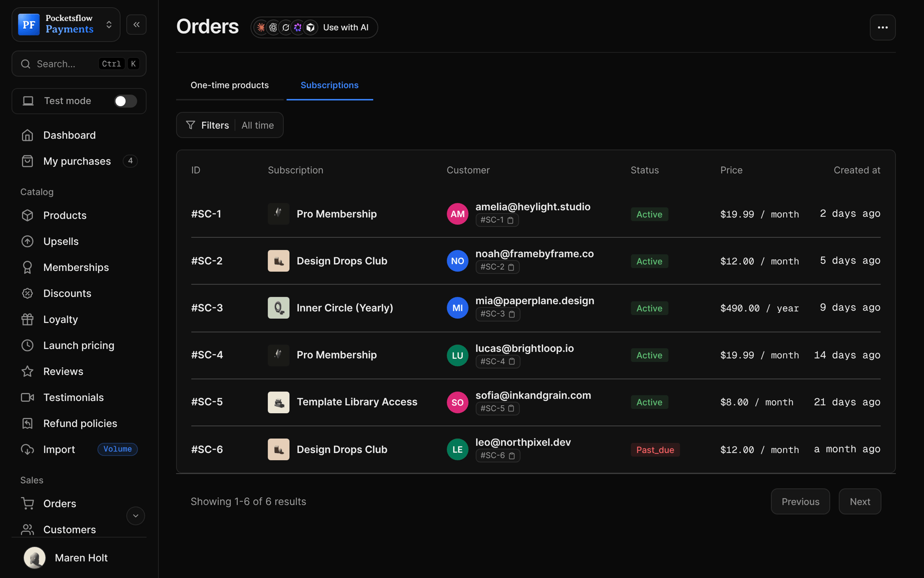Go to My purchases

[x=77, y=161]
